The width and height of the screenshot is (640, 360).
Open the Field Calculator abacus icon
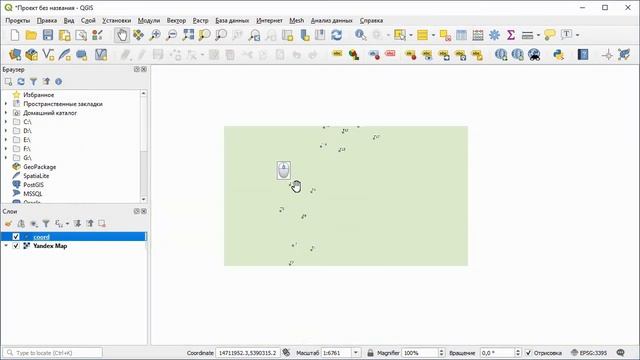pyautogui.click(x=478, y=35)
